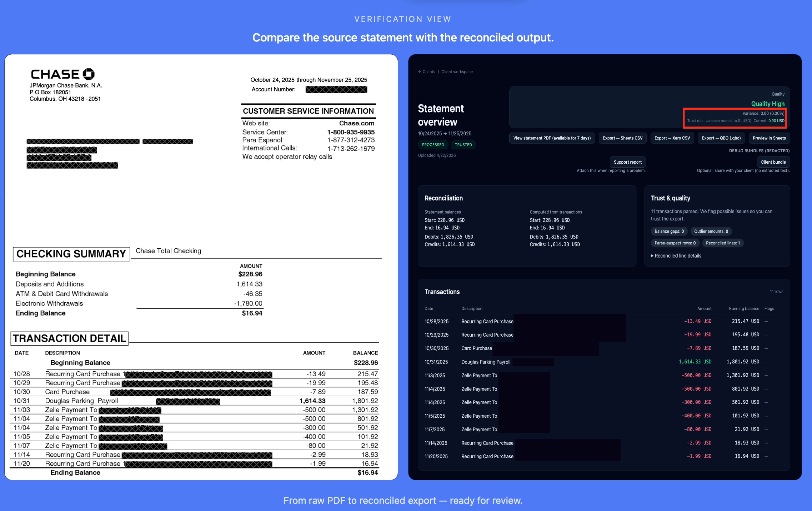
Task: Click the TRANSACTION DETAIL heading in the PDF
Action: coord(70,338)
